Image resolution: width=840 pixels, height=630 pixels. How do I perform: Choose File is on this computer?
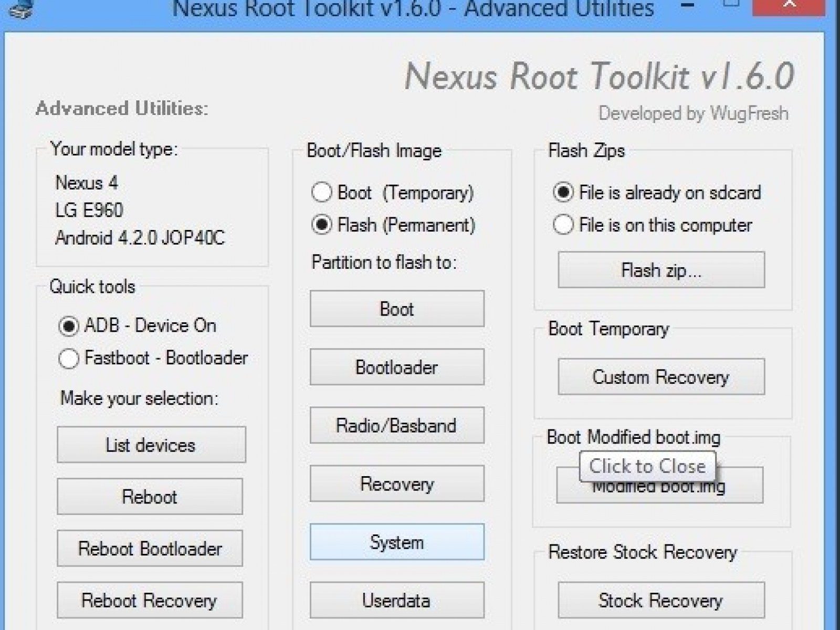coord(653,225)
